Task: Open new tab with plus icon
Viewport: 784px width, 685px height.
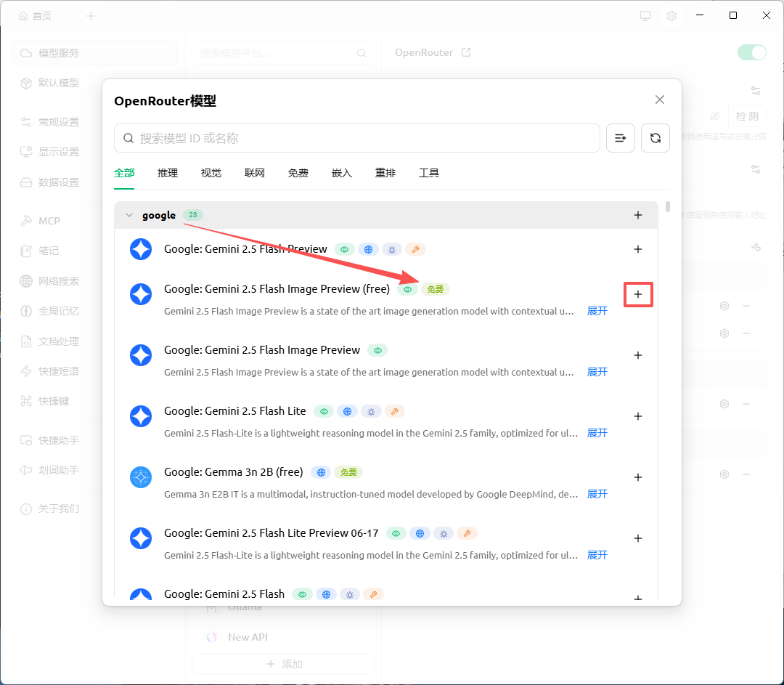Action: coord(91,16)
